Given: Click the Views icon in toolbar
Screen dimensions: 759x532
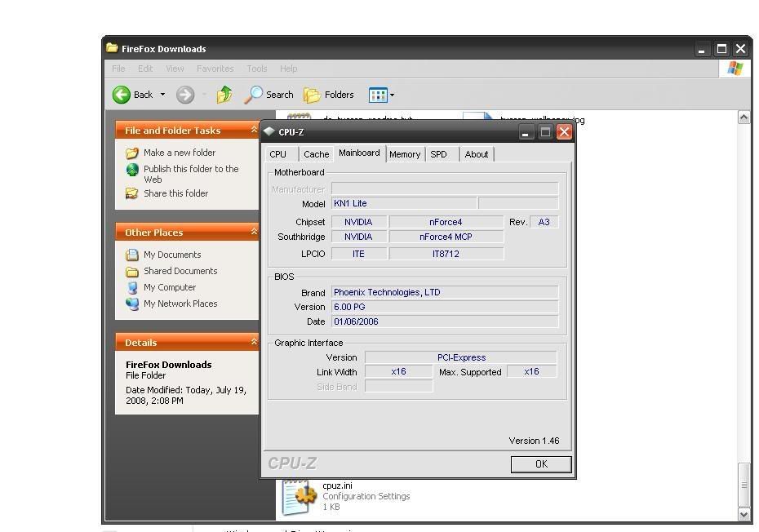Looking at the screenshot, I should pyautogui.click(x=377, y=95).
